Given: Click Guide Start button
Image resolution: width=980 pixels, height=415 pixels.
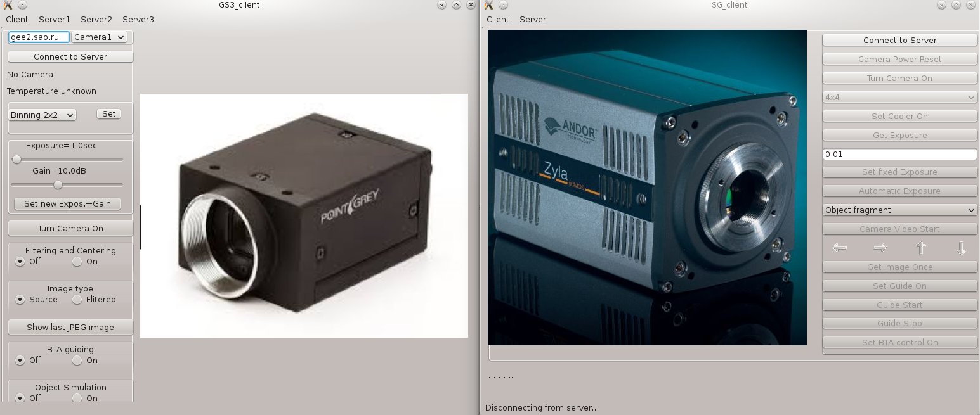Looking at the screenshot, I should pyautogui.click(x=899, y=305).
